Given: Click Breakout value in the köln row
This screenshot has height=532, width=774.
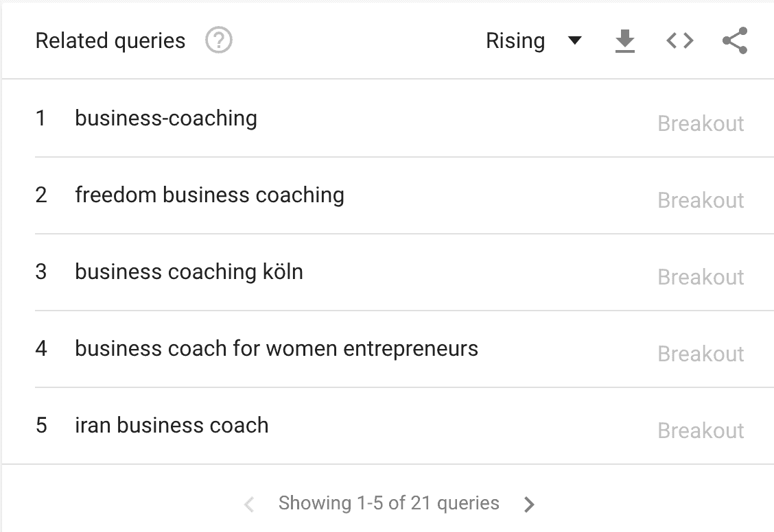Looking at the screenshot, I should (x=701, y=277).
